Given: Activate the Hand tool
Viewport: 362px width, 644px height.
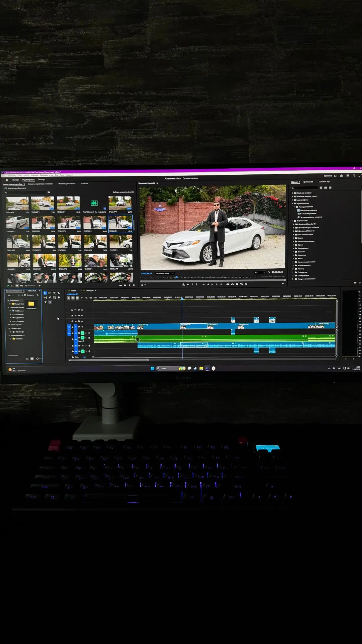Looking at the screenshot, I should point(59,298).
